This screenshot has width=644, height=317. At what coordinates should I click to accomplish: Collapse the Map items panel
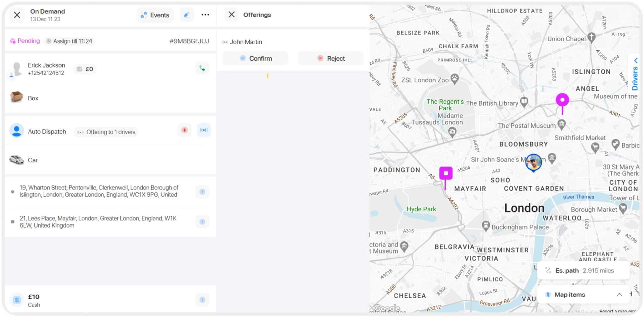click(619, 294)
